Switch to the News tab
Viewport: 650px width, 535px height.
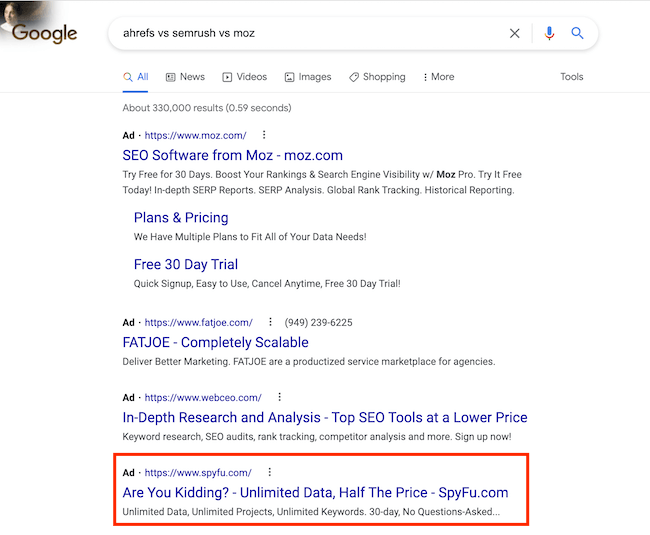coord(185,77)
